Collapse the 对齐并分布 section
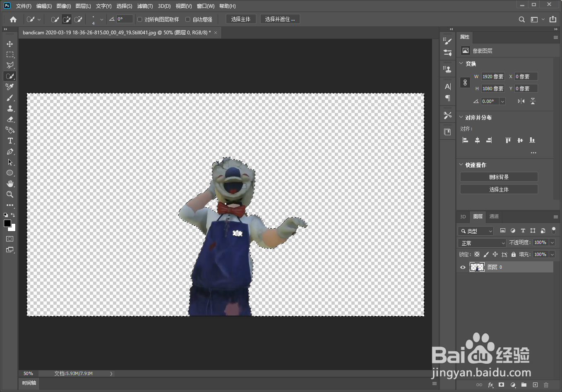The width and height of the screenshot is (562, 392). (461, 117)
